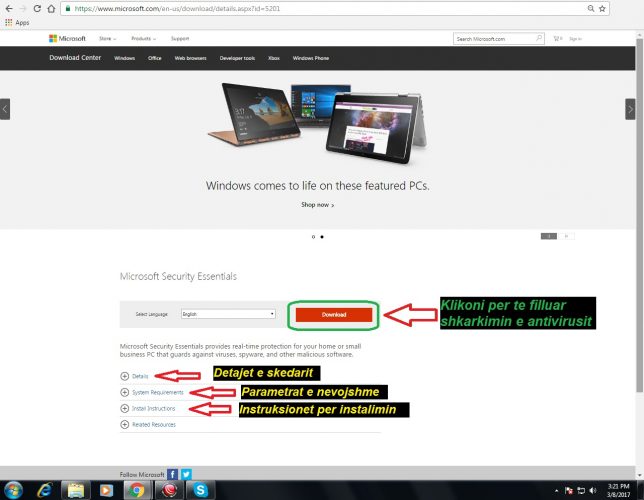
Task: Open Download Center home link
Action: click(x=75, y=58)
